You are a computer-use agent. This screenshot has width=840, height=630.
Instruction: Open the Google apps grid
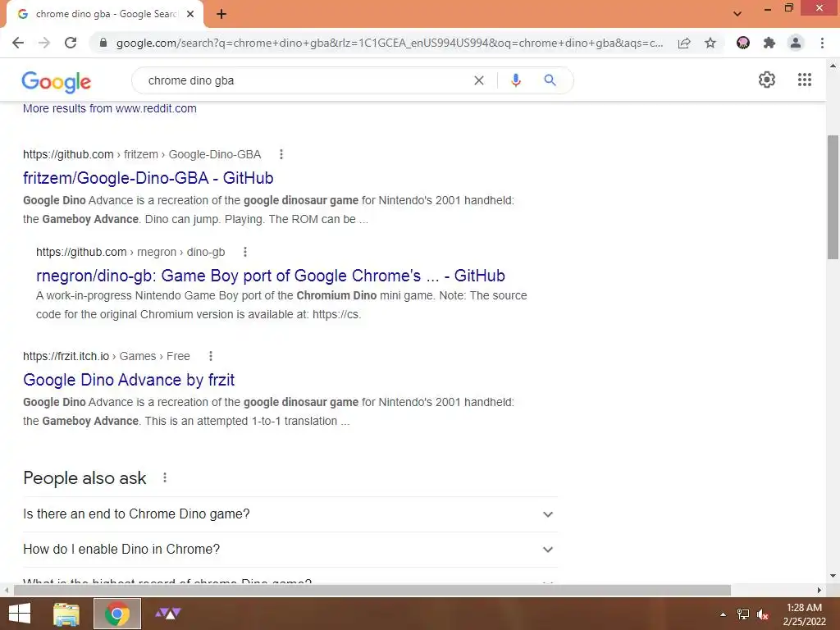(x=805, y=80)
